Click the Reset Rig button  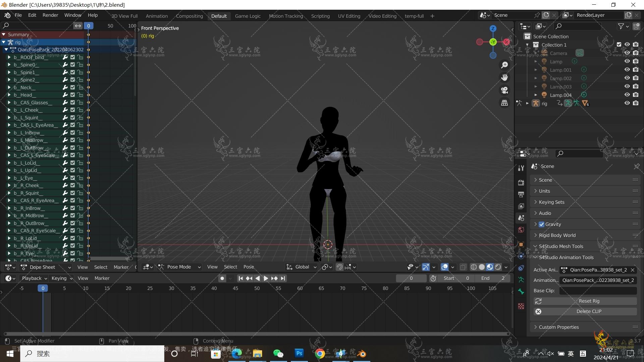point(585,301)
